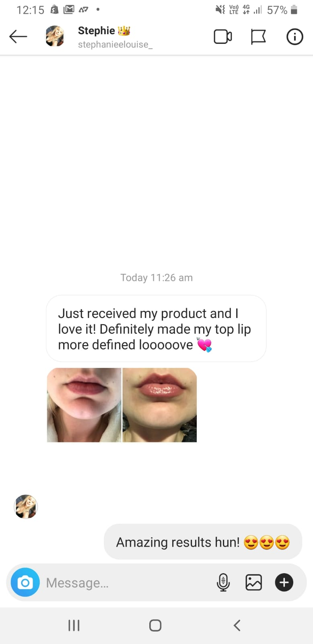Open the right glossy lips photo
This screenshot has width=313, height=644.
click(x=160, y=405)
